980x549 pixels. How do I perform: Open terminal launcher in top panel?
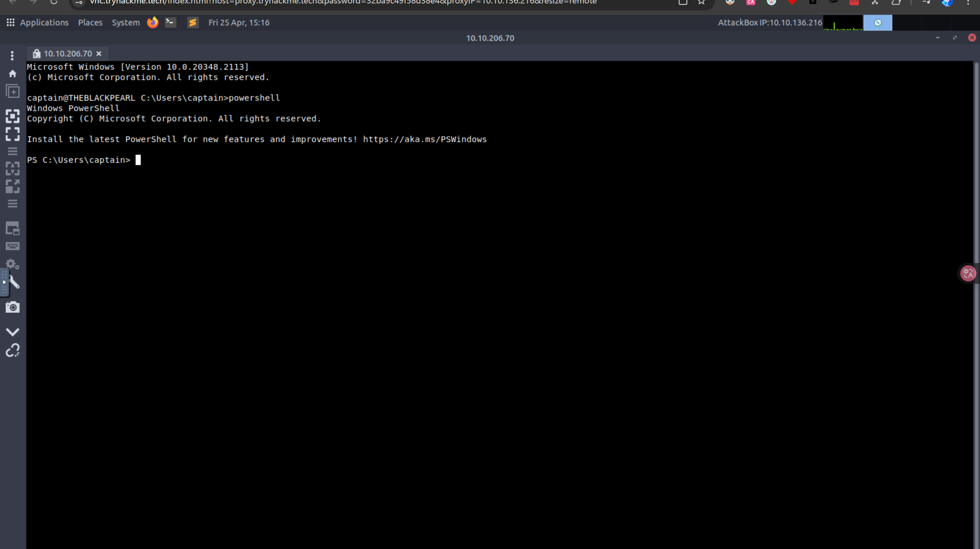[x=170, y=23]
